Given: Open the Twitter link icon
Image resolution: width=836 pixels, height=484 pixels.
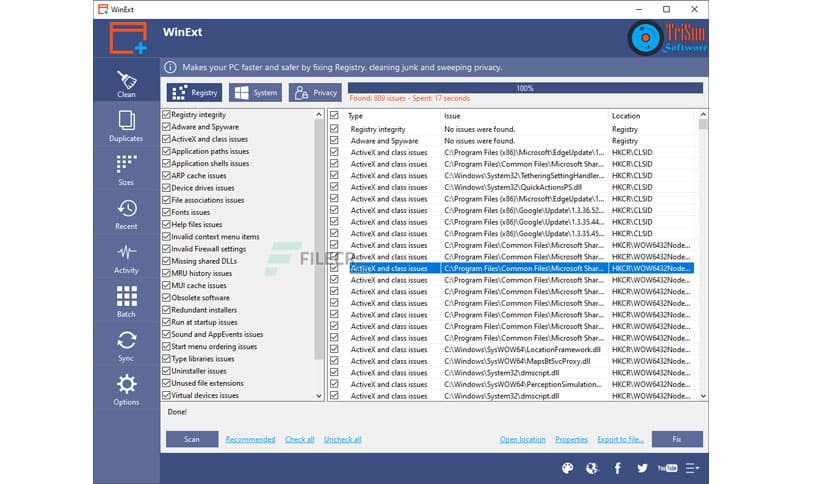Looking at the screenshot, I should tap(642, 468).
